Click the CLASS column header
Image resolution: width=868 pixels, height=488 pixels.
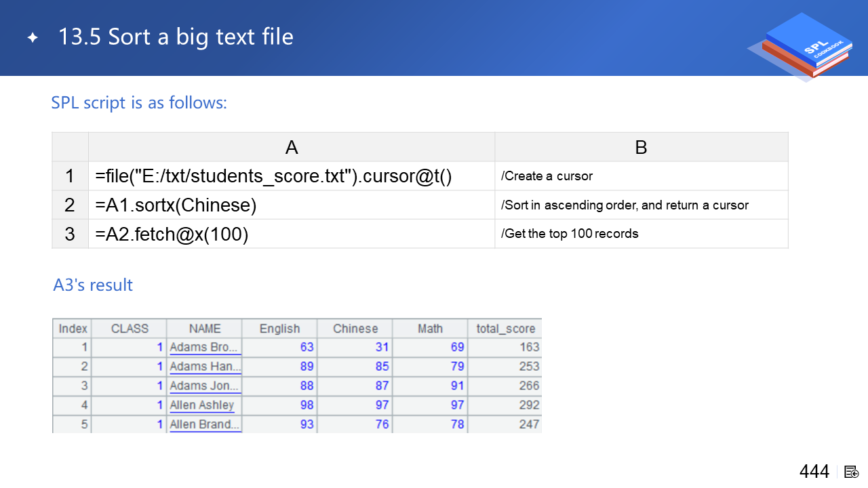(x=130, y=329)
